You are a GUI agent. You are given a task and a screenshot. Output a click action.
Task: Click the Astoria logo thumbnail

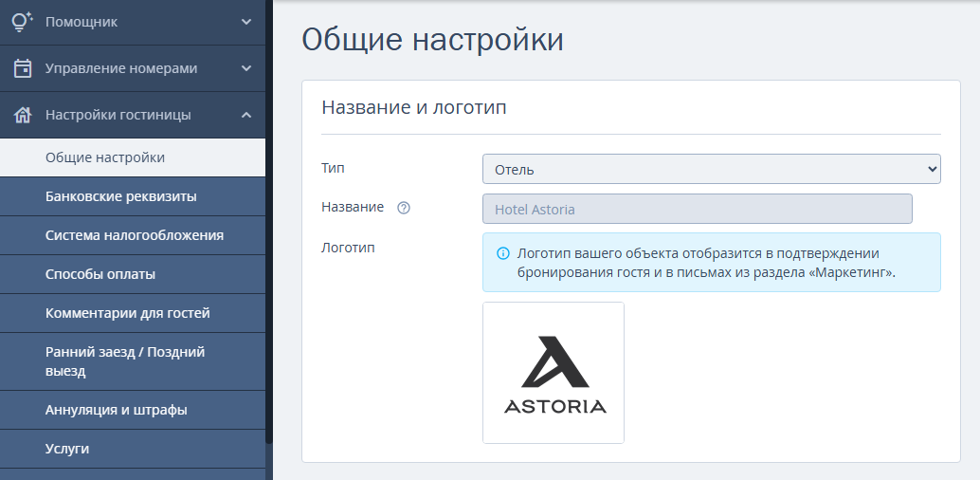(554, 373)
